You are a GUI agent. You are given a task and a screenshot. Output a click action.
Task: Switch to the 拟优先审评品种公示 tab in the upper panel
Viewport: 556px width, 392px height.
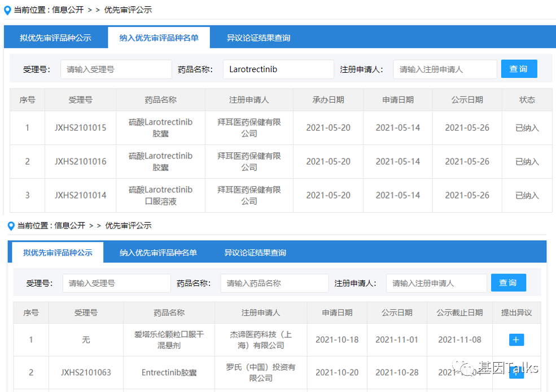(x=55, y=38)
